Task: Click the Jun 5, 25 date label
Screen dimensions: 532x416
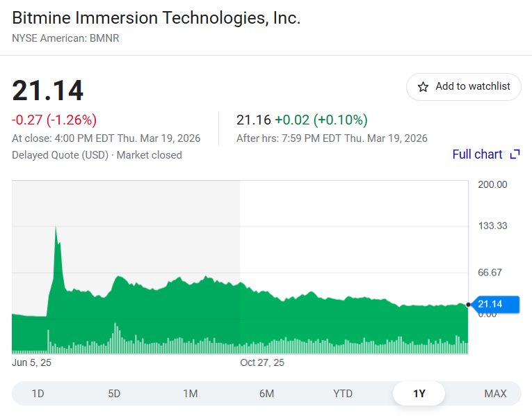Action: [32, 362]
